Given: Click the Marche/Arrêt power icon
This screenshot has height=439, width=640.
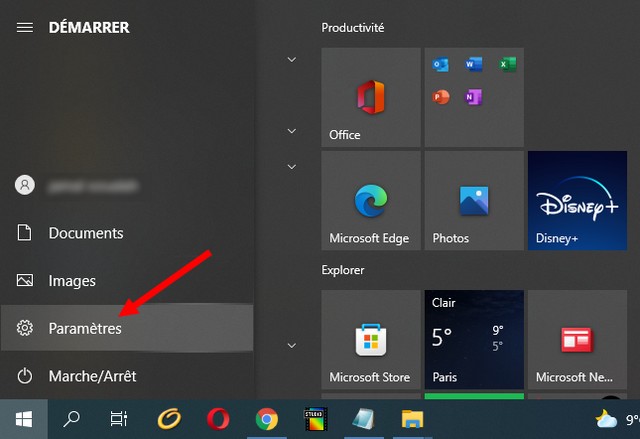Looking at the screenshot, I should (x=26, y=376).
